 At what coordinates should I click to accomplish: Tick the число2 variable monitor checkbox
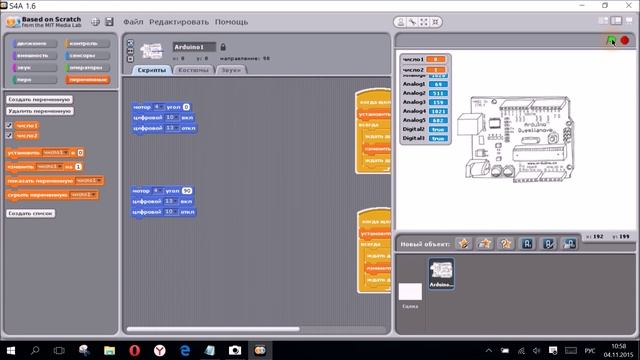pyautogui.click(x=9, y=136)
